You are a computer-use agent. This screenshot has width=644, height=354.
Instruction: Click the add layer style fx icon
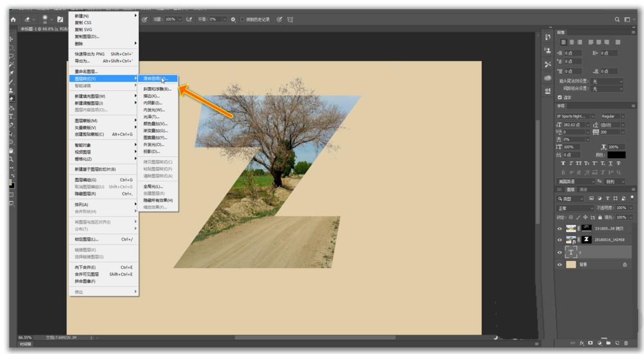(582, 342)
